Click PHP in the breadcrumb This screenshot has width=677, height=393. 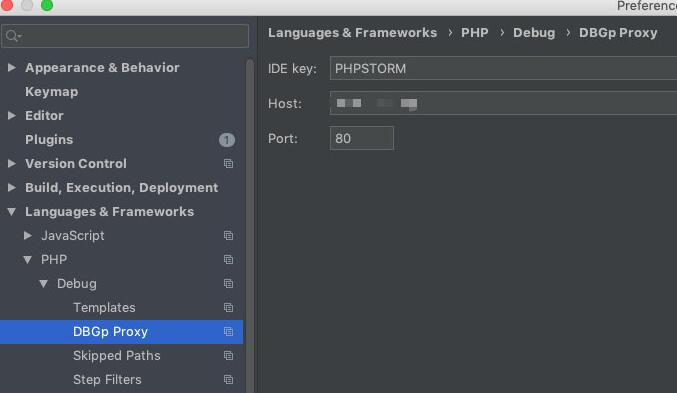[475, 33]
